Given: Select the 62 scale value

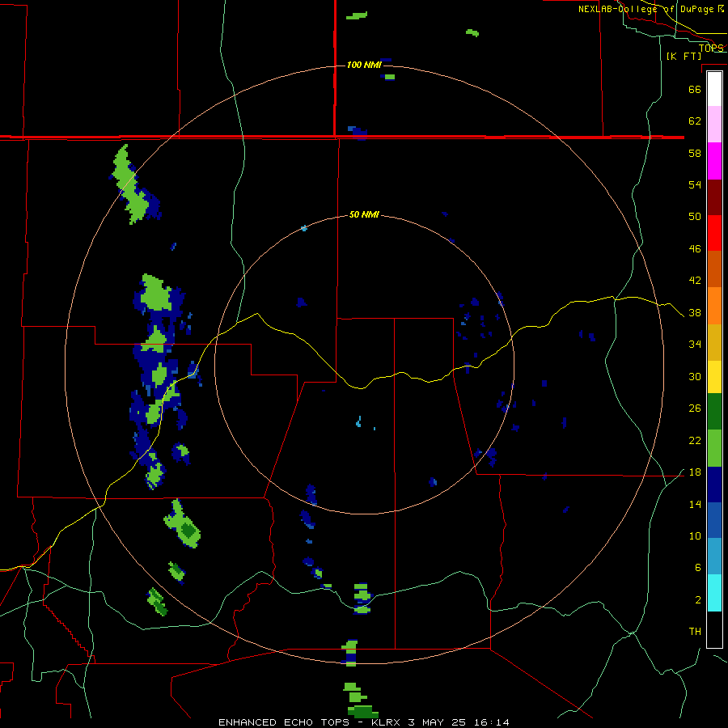Looking at the screenshot, I should 695,121.
